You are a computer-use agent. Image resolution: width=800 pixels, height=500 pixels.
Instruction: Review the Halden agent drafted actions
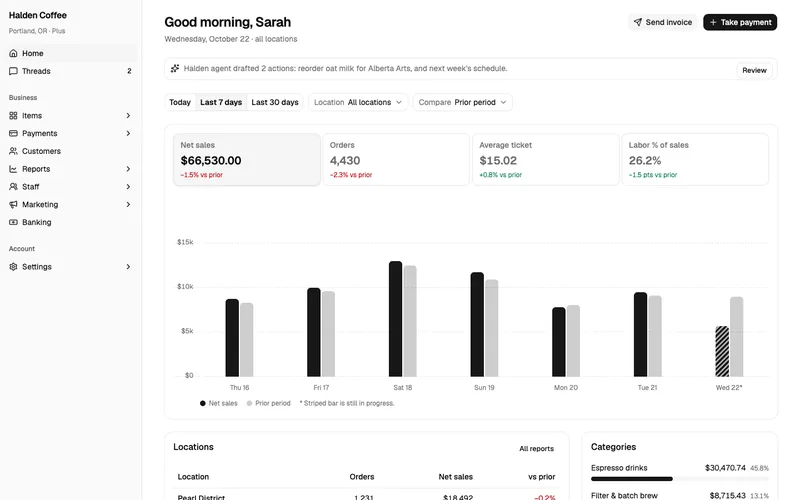[754, 70]
